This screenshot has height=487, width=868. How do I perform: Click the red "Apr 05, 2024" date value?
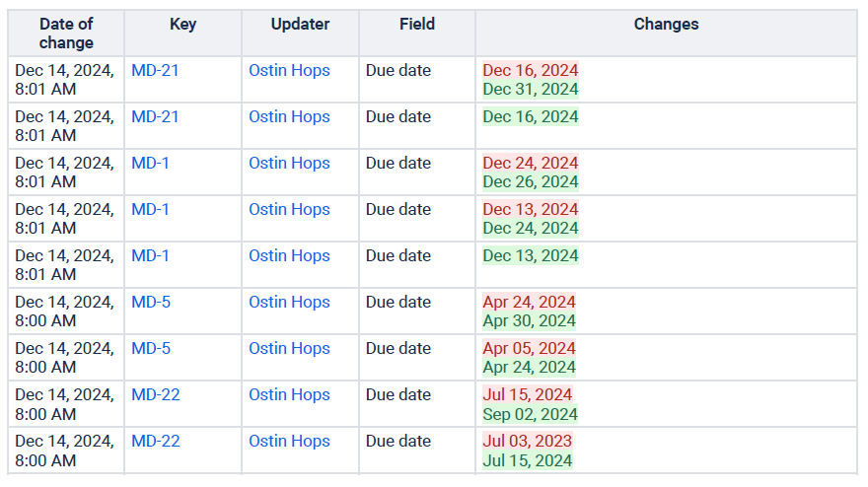click(x=529, y=348)
